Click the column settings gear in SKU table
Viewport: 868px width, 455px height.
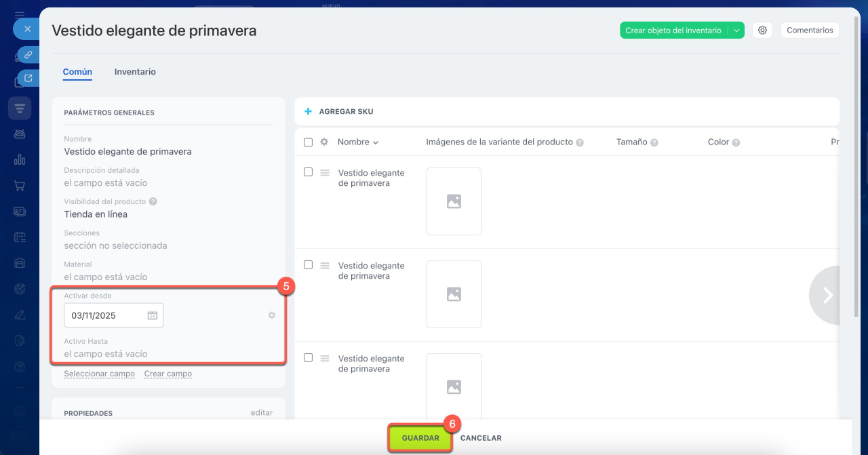(x=324, y=142)
